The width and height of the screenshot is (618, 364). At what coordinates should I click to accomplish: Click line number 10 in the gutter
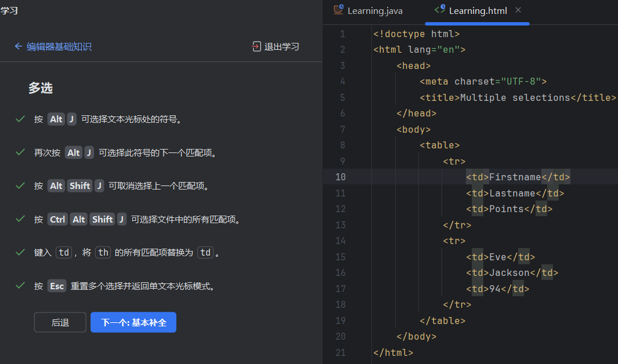341,177
